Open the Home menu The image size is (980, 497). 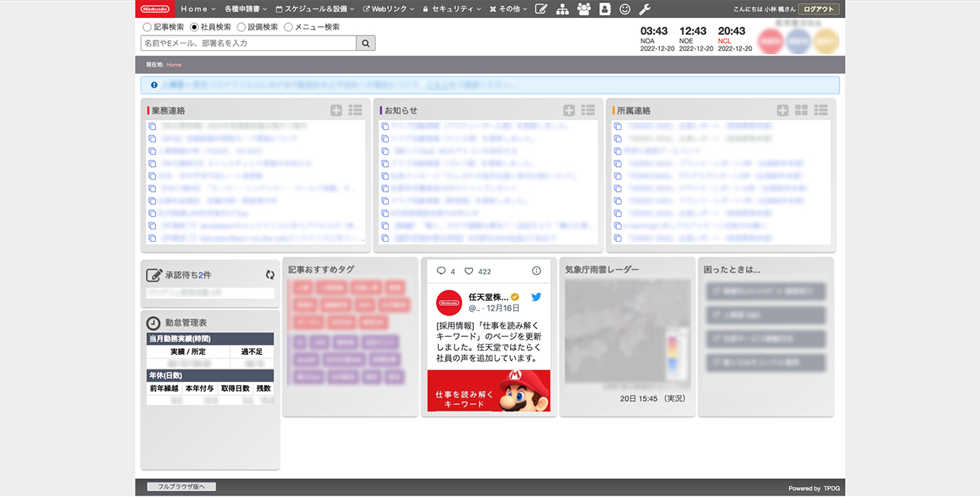point(197,9)
